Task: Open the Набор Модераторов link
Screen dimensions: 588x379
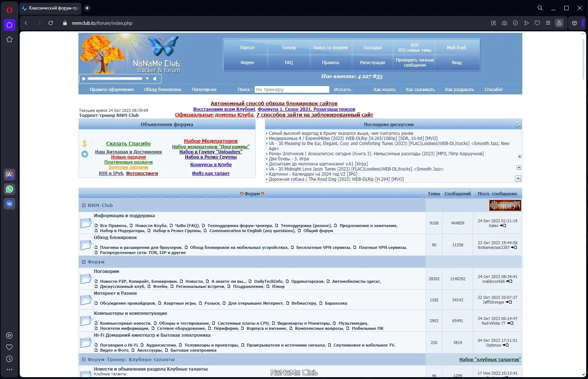Action: (210, 141)
